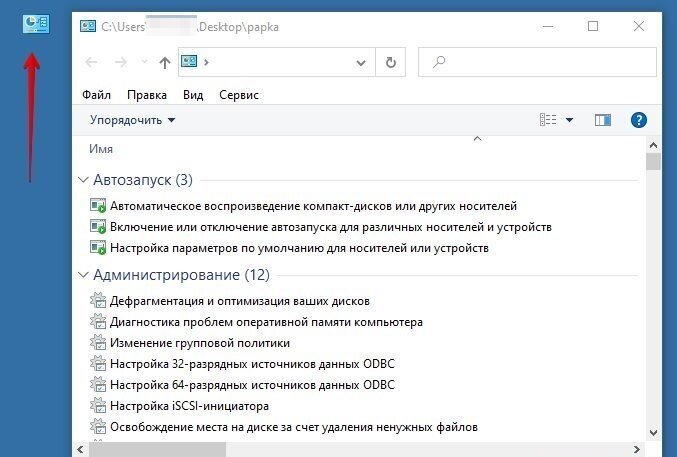The image size is (677, 457).
Task: Click gear icon beside iSCSI-инициатора item
Action: pyautogui.click(x=98, y=405)
